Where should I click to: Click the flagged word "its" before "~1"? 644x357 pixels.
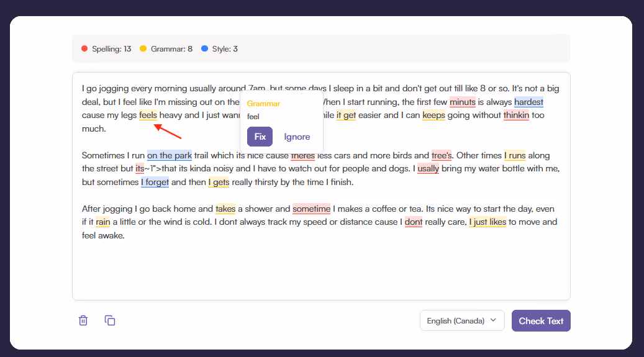coord(140,168)
